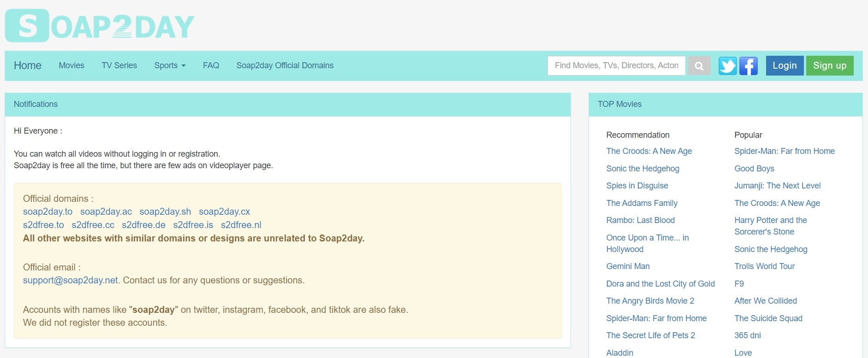Open the s2dfree.to domain link
Viewport: 868px width, 358px height.
(x=43, y=225)
